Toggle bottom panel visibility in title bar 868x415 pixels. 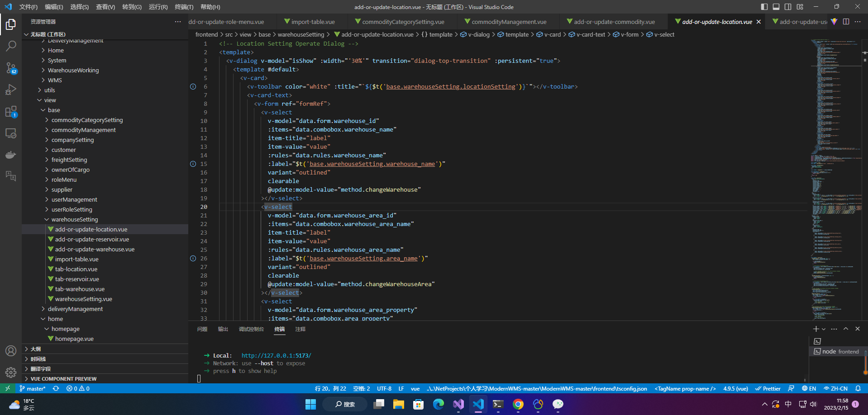[776, 7]
